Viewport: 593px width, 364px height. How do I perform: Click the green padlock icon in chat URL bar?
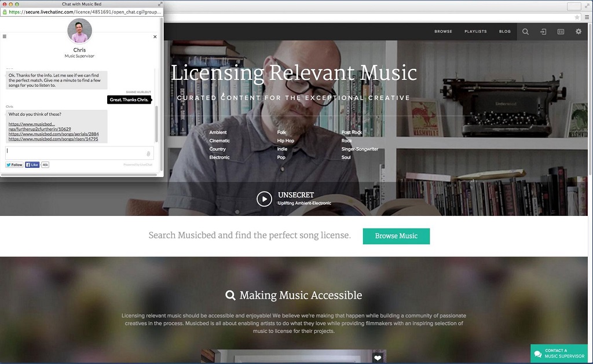coord(5,12)
